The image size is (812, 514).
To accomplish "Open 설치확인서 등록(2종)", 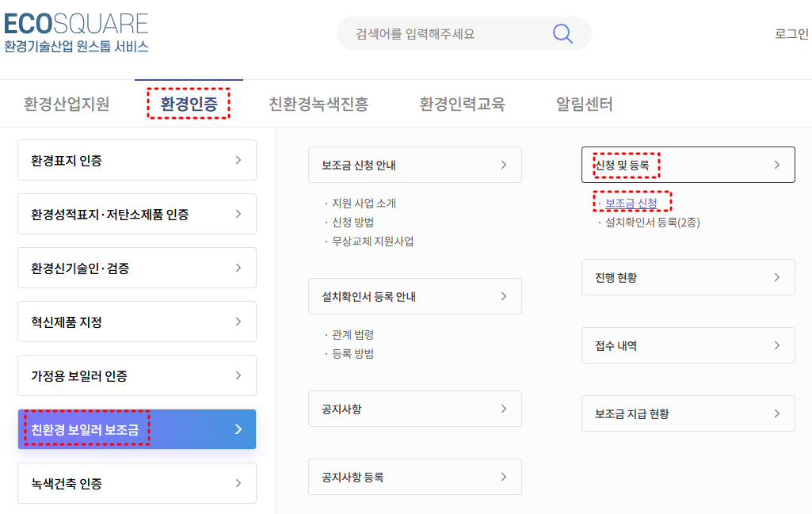I will pyautogui.click(x=651, y=223).
